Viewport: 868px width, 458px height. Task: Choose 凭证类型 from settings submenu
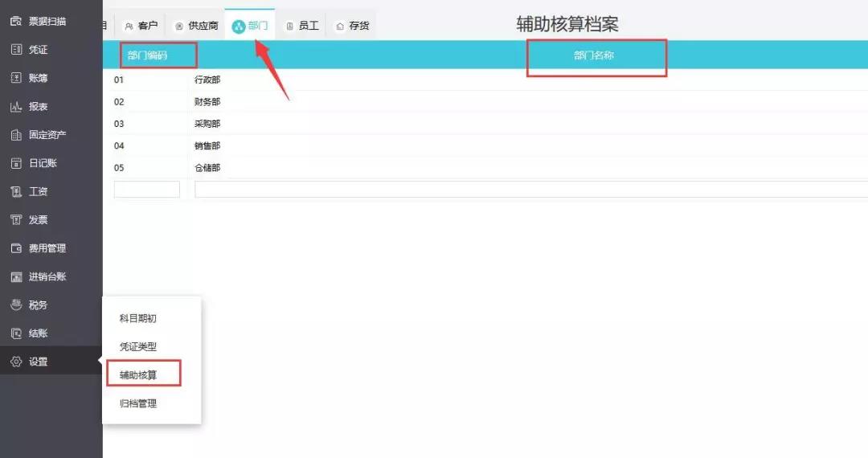[138, 347]
